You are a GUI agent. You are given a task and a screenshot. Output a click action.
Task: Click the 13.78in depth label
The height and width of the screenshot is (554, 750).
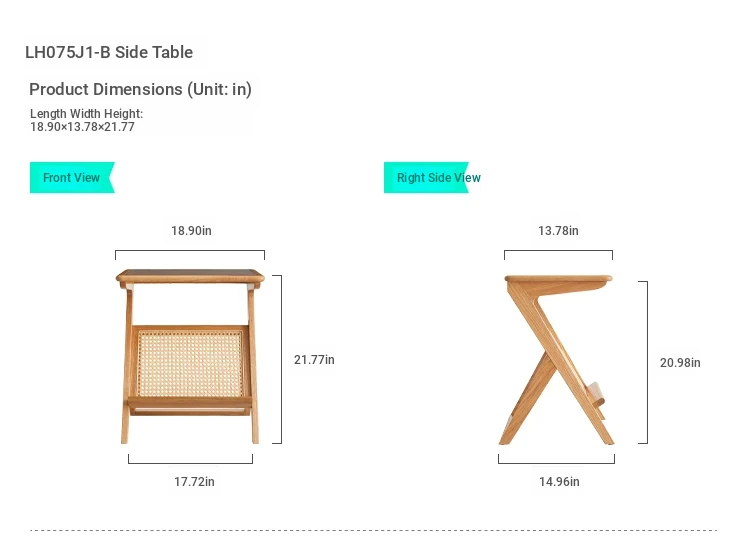[558, 231]
